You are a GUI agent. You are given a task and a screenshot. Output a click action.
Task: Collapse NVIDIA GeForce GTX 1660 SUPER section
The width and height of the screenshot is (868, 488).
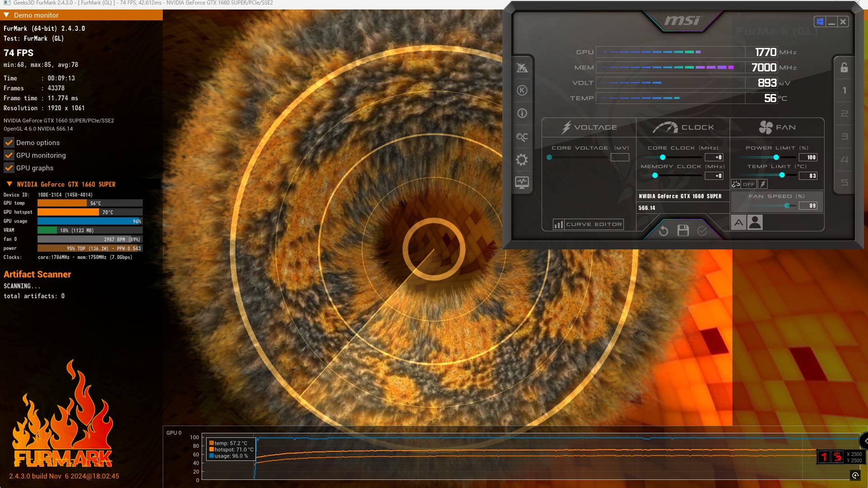(9, 184)
